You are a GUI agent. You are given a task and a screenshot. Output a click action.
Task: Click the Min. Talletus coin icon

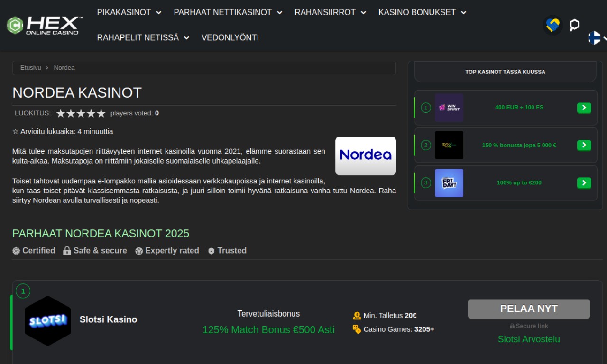coord(357,316)
